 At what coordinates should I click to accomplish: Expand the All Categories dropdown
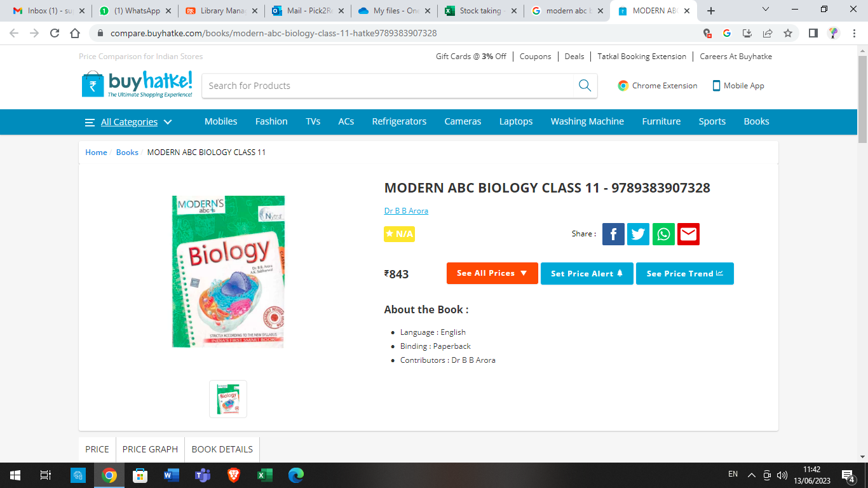click(129, 122)
